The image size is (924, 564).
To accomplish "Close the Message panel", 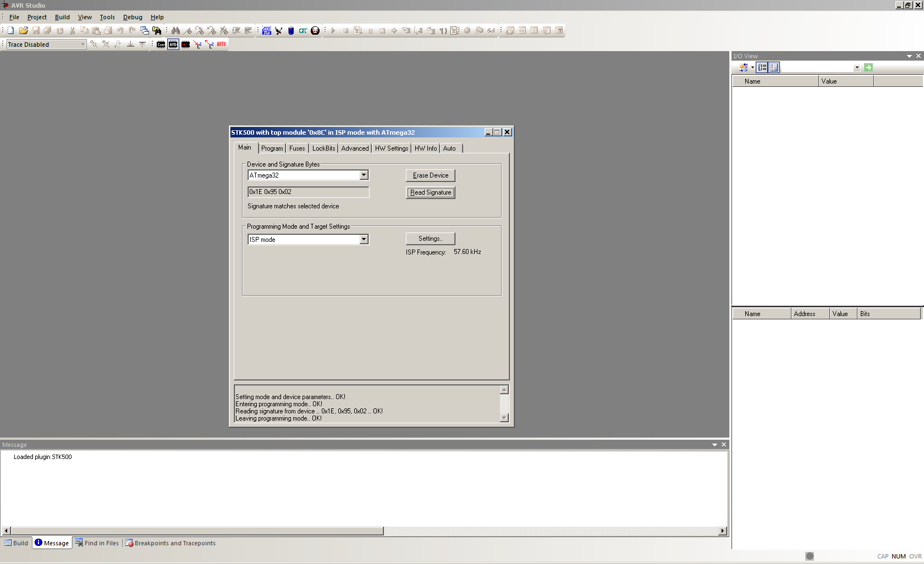I will tap(724, 445).
